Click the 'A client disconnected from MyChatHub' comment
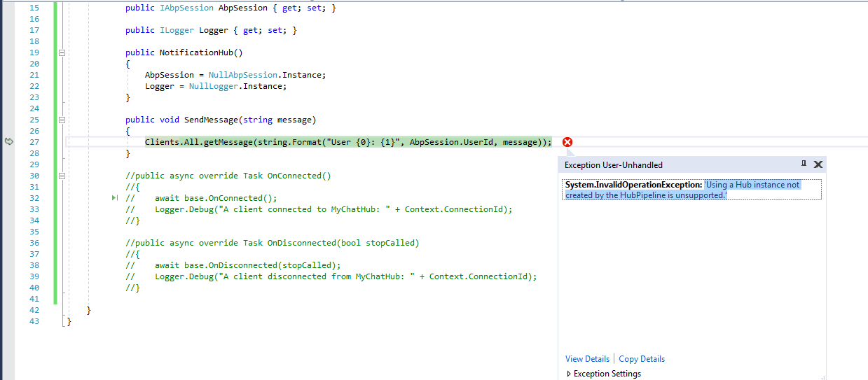Image resolution: width=868 pixels, height=380 pixels. point(331,276)
